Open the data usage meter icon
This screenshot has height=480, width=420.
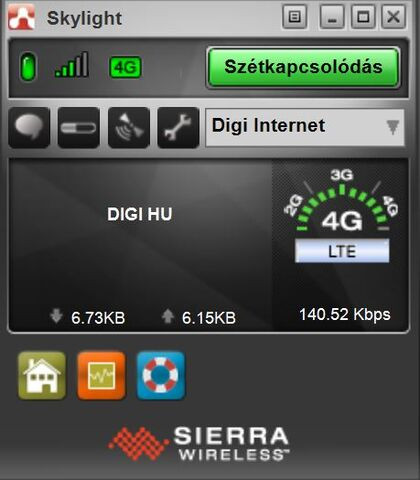pyautogui.click(x=79, y=127)
